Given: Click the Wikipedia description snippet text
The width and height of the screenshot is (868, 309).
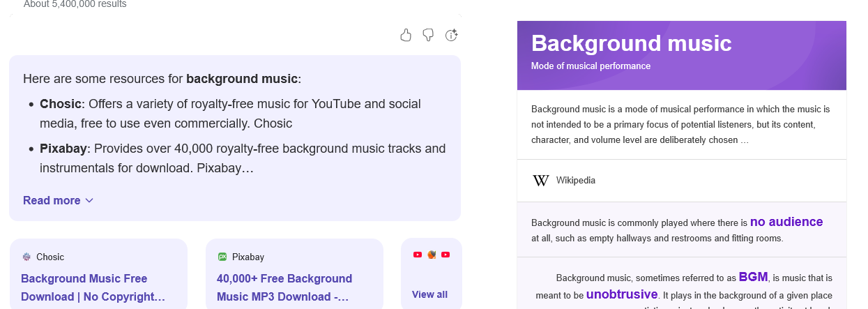Looking at the screenshot, I should pyautogui.click(x=680, y=124).
